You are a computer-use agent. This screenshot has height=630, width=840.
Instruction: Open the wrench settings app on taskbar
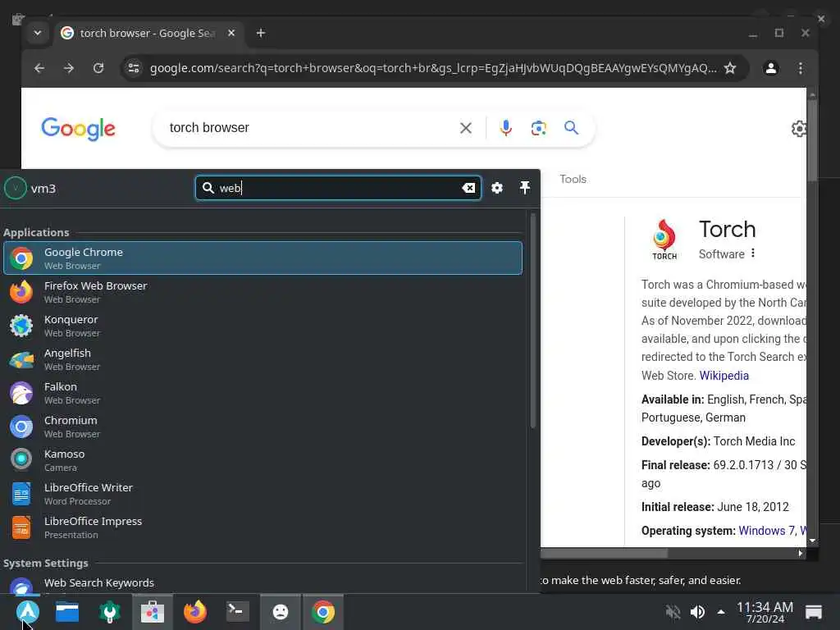click(110, 611)
